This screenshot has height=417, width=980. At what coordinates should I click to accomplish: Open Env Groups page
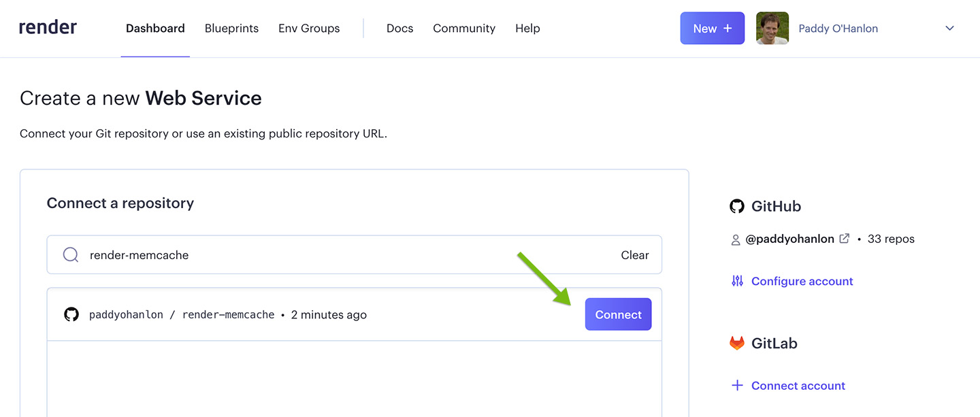(309, 29)
